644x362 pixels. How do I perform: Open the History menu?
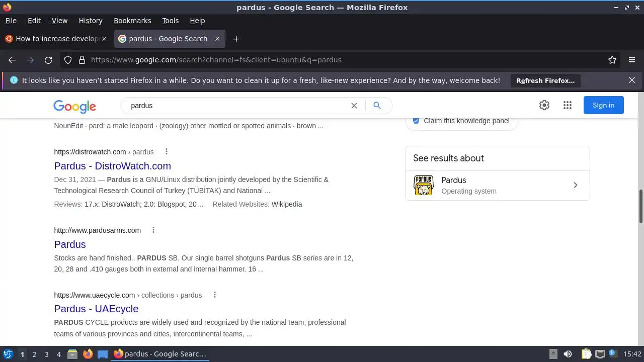tap(91, 21)
